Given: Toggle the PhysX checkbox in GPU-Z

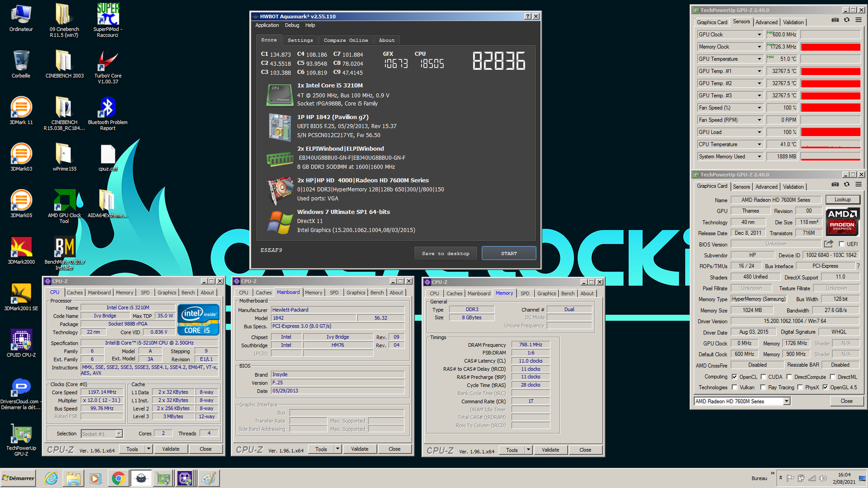Looking at the screenshot, I should point(800,387).
